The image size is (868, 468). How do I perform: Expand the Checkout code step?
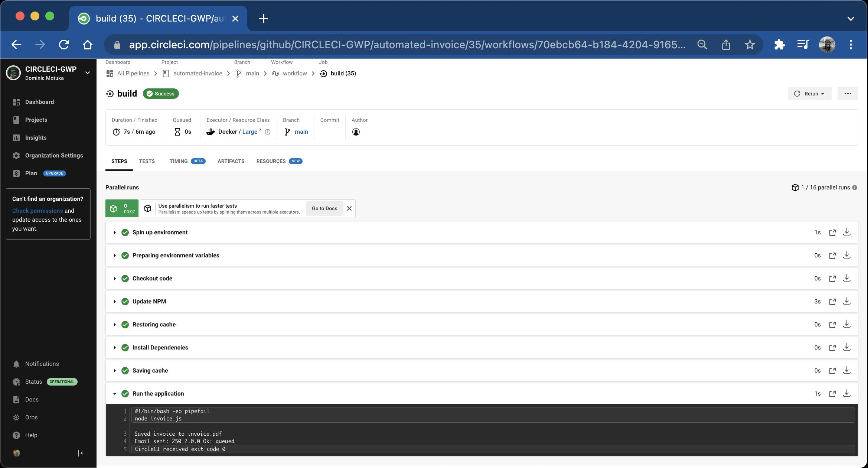115,278
